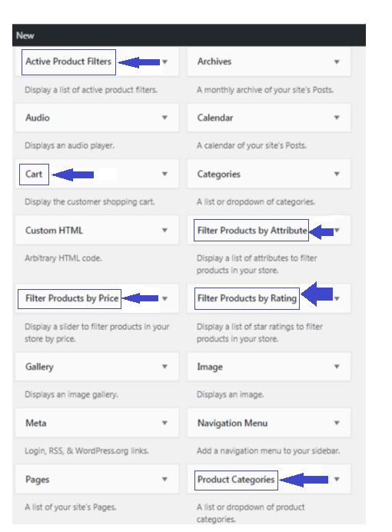
Task: Click the New header bar
Action: tap(189, 35)
